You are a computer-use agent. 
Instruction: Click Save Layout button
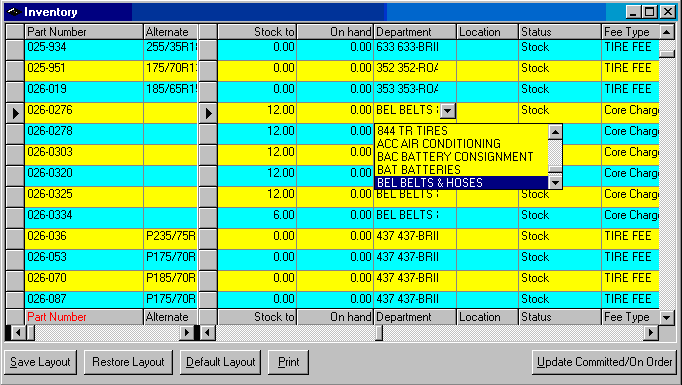pos(40,362)
